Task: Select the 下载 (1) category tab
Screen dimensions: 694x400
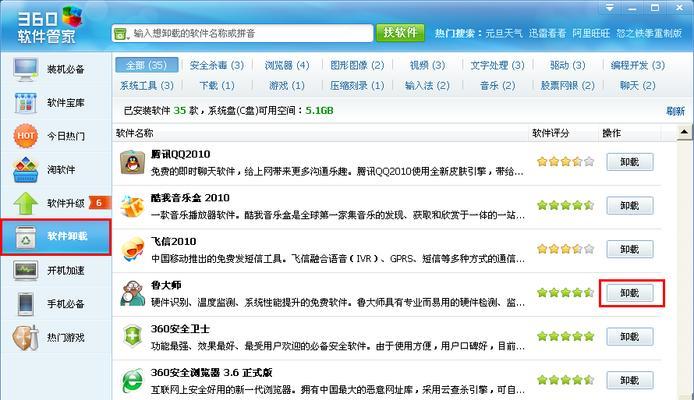Action: coord(216,85)
